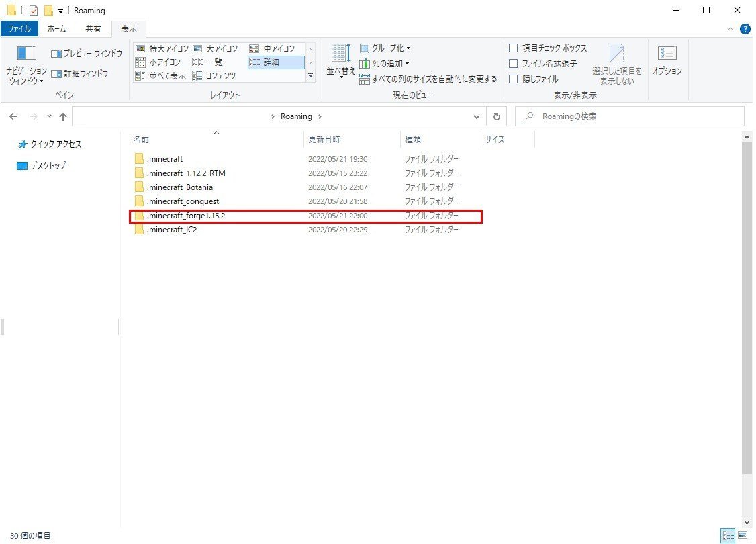Open the 列の追加 dropdown

click(x=384, y=63)
